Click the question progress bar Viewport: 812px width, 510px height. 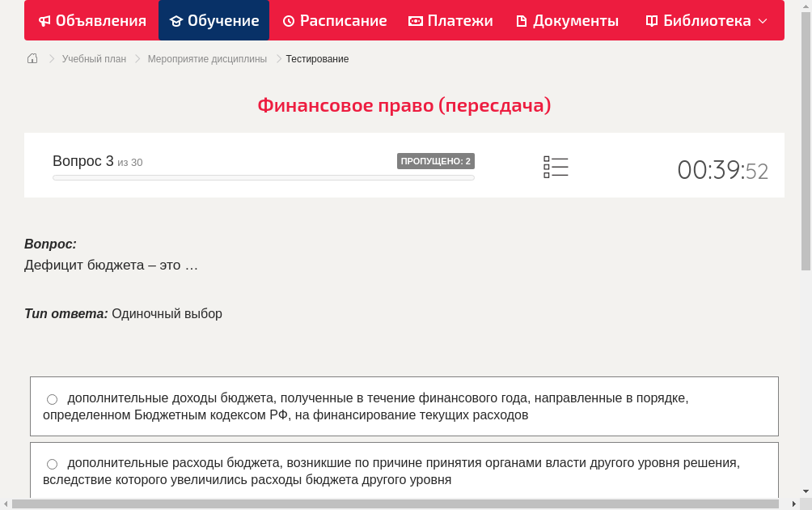[x=264, y=177]
